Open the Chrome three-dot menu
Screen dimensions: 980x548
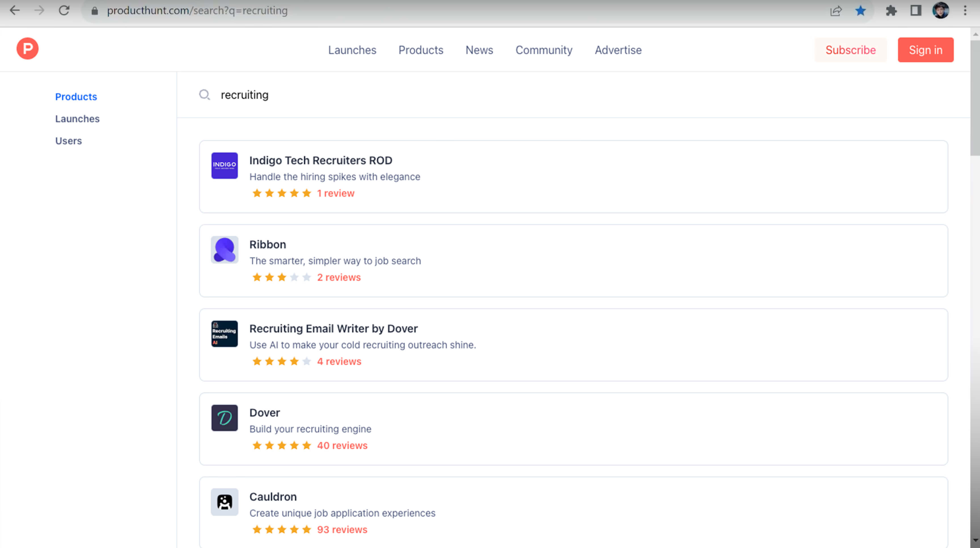click(x=965, y=11)
